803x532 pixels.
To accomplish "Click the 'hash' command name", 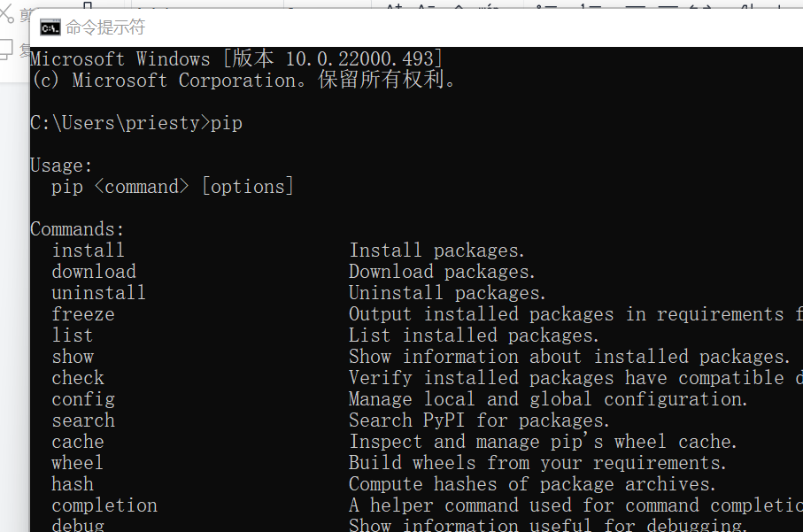I will (73, 484).
